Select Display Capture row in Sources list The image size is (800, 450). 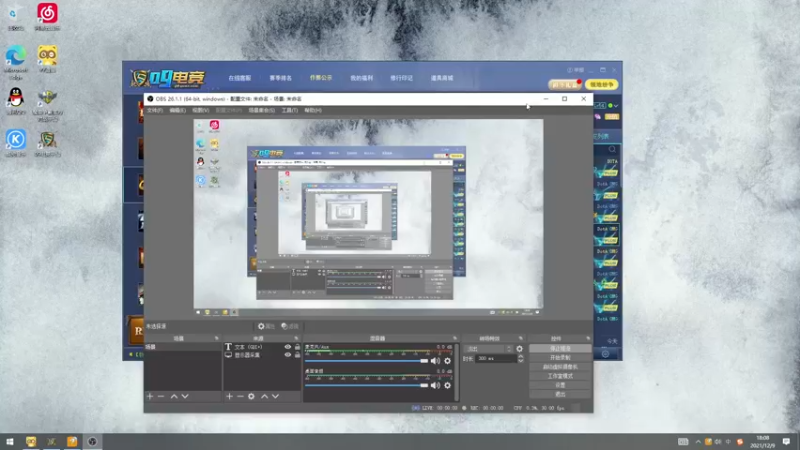point(263,355)
